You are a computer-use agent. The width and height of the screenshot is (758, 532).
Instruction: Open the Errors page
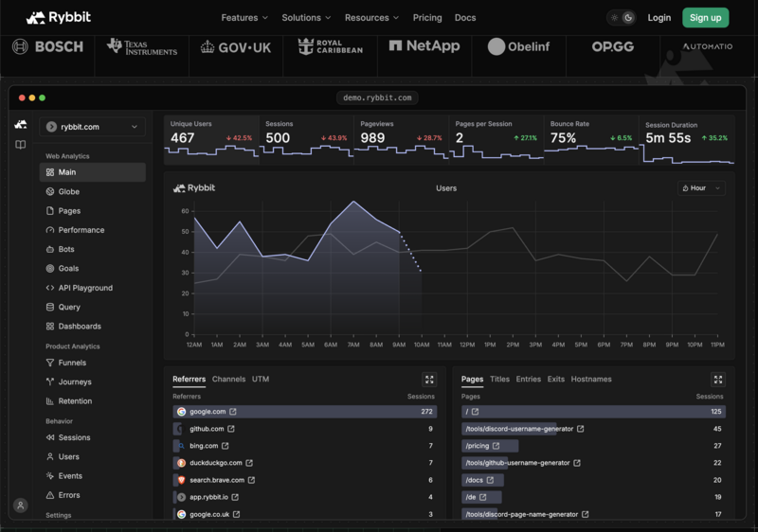[x=92, y=495]
